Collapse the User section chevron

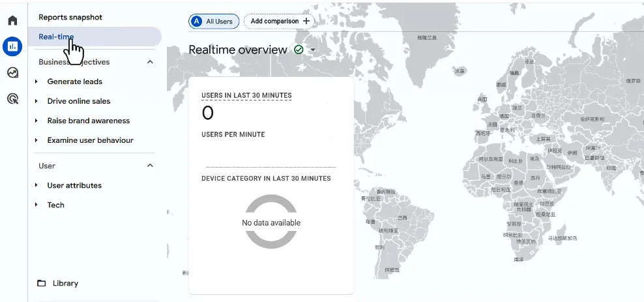coord(150,165)
